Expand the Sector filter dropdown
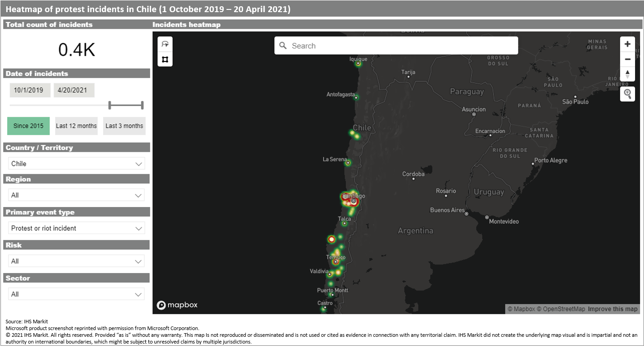The height and width of the screenshot is (357, 644). tap(77, 294)
